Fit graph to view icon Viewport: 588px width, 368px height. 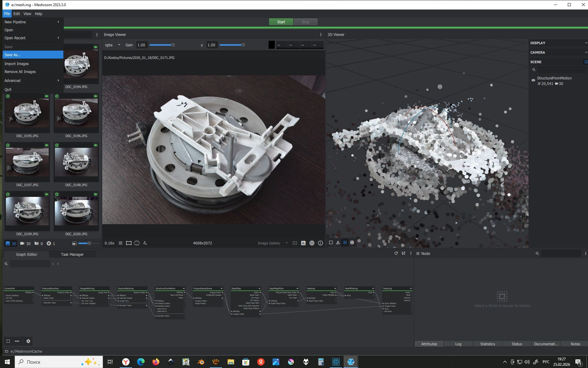(8, 341)
